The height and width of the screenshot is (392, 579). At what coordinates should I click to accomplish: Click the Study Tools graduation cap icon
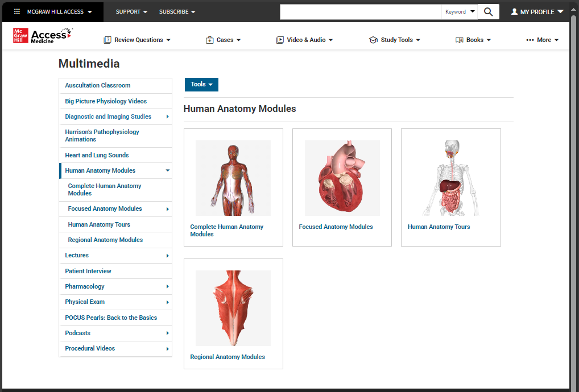click(x=373, y=40)
